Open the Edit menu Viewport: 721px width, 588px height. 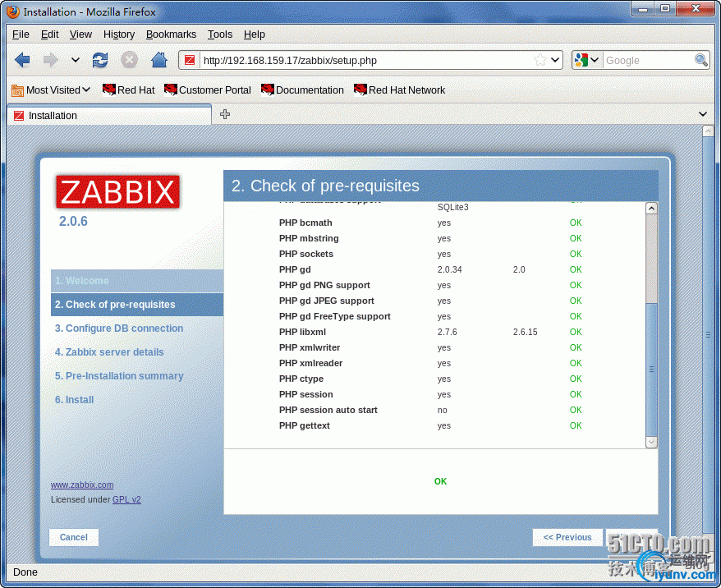pos(49,34)
